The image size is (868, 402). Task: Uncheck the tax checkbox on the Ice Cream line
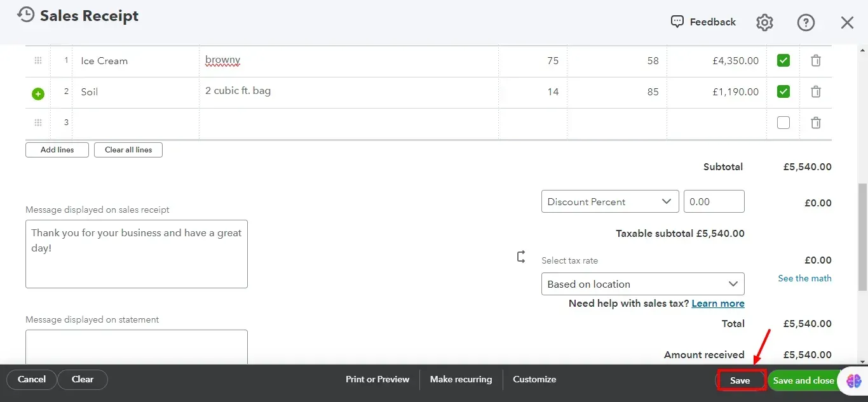[x=783, y=60]
